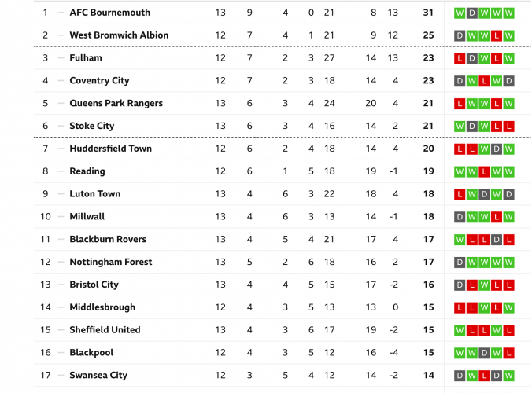The height and width of the screenshot is (393, 532).
Task: Click AFC Bournemouth's 31 points value
Action: pos(428,13)
